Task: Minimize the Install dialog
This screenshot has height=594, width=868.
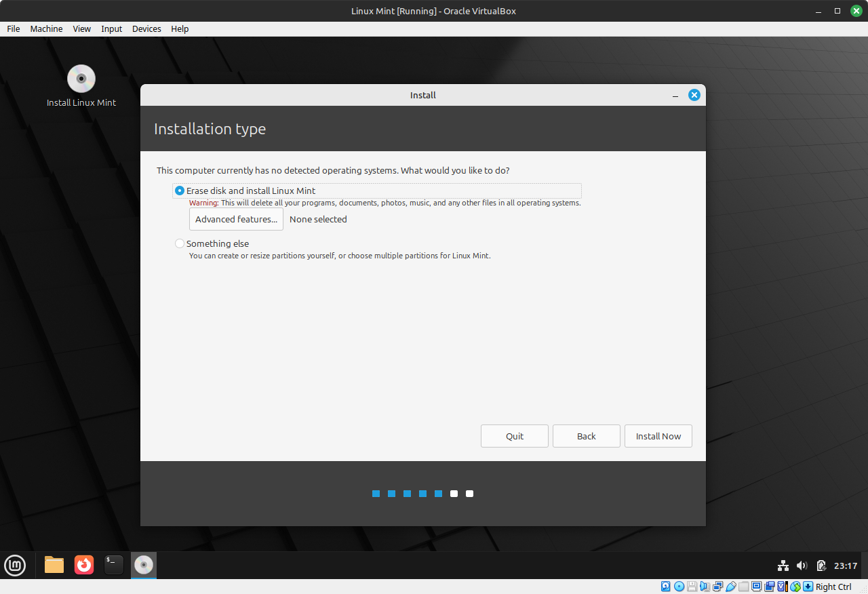Action: [x=675, y=96]
